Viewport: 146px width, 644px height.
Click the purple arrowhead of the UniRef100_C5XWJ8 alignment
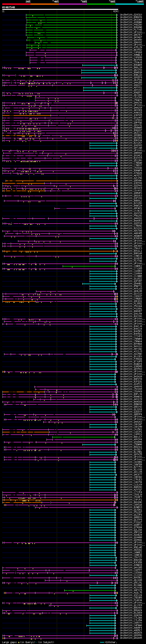pyautogui.click(x=116, y=63)
